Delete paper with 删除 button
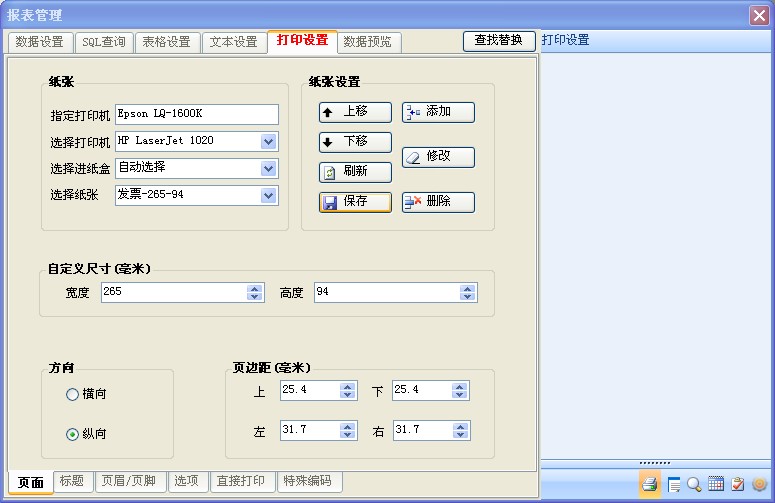Image resolution: width=775 pixels, height=503 pixels. (x=438, y=202)
